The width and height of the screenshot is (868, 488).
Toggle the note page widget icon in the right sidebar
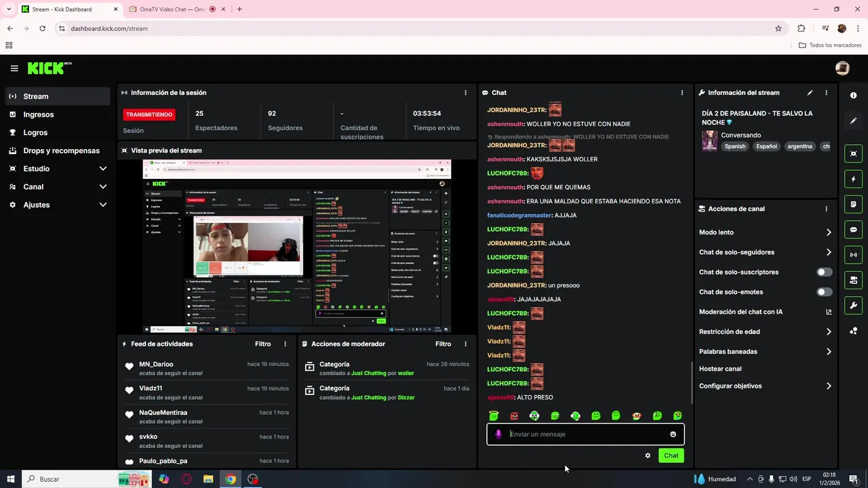(853, 204)
